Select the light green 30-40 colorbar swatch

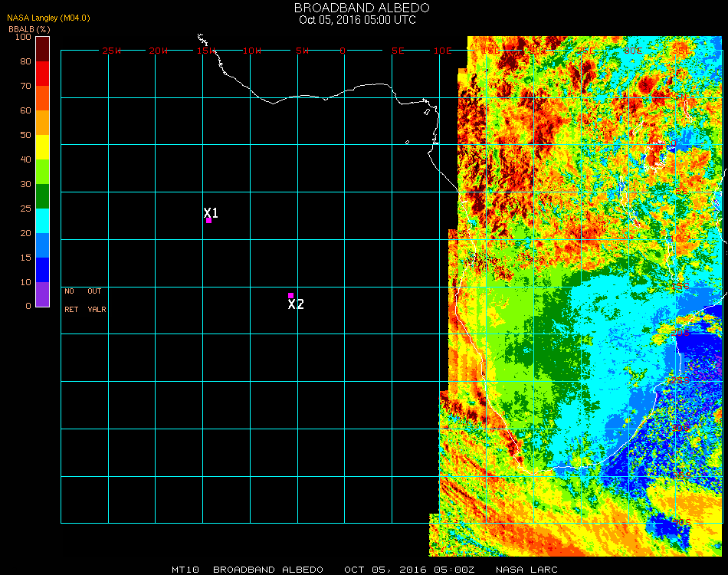[43, 172]
